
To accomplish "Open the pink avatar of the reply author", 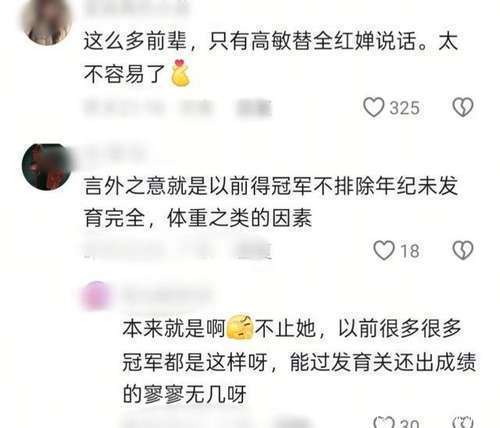I will pyautogui.click(x=96, y=296).
